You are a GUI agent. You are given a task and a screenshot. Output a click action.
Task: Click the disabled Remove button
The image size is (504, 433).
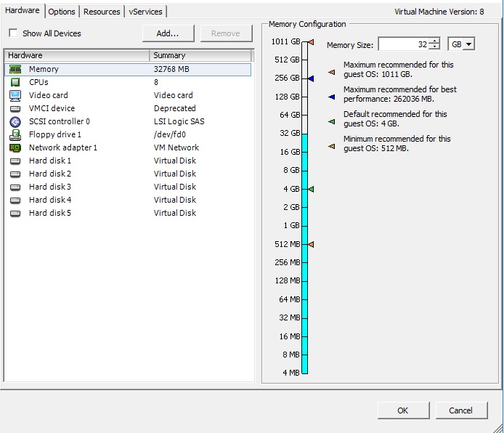tap(226, 33)
